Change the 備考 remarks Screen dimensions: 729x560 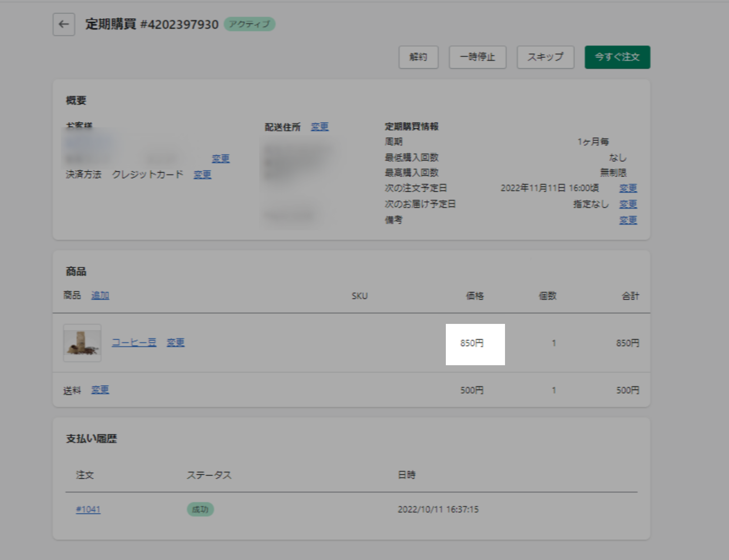click(x=628, y=220)
